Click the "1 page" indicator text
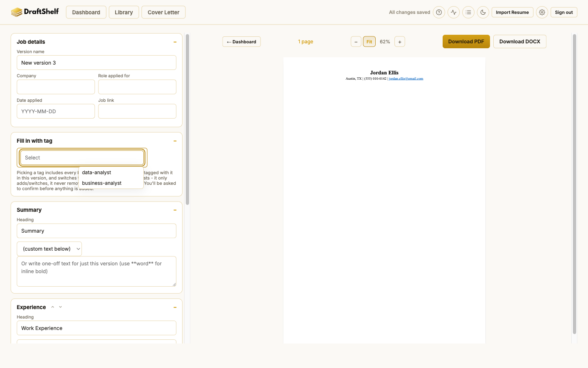Image resolution: width=588 pixels, height=368 pixels. [x=305, y=42]
